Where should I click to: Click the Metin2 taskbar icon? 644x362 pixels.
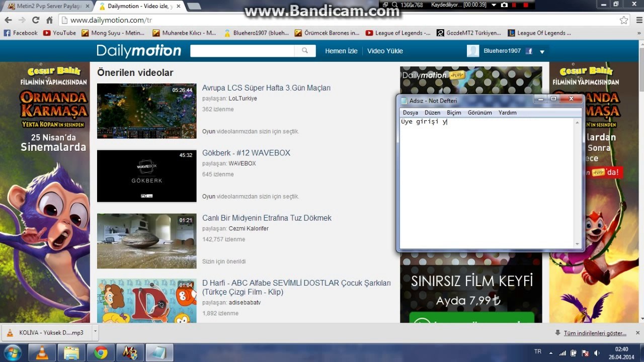[x=130, y=352]
